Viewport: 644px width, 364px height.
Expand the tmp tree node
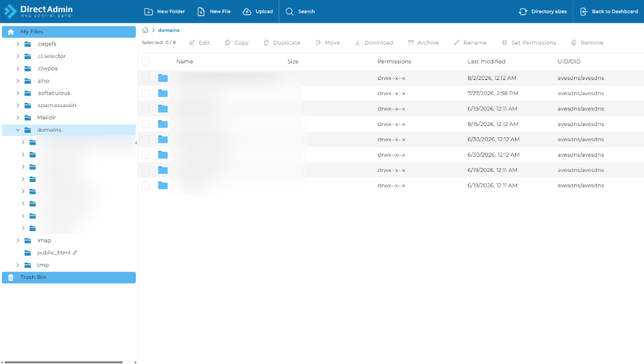click(x=18, y=265)
